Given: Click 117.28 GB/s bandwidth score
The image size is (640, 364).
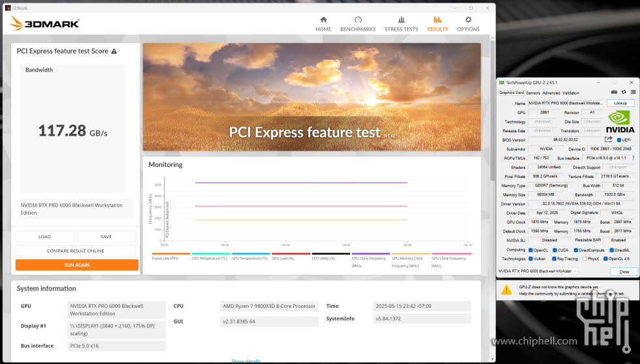Looking at the screenshot, I should 72,131.
